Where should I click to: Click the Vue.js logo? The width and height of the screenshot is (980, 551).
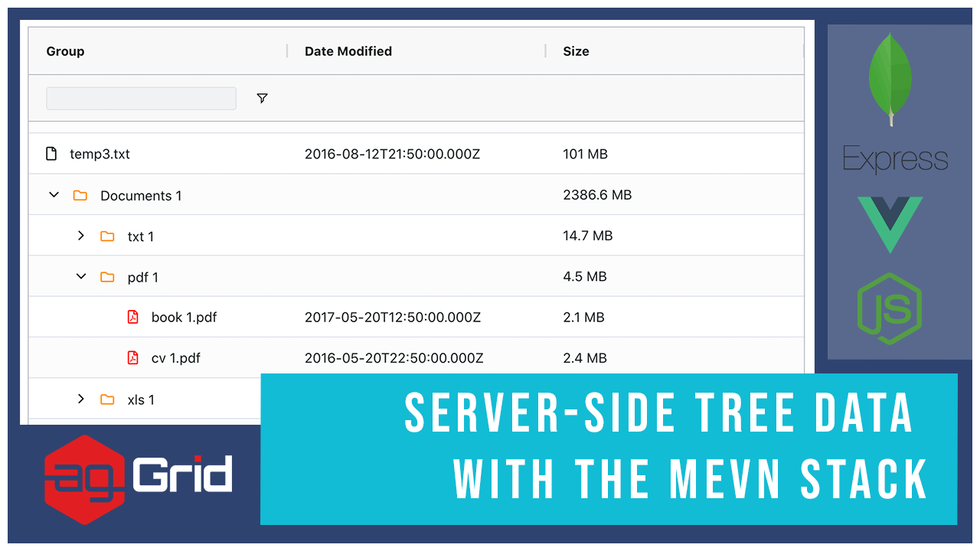pyautogui.click(x=890, y=225)
